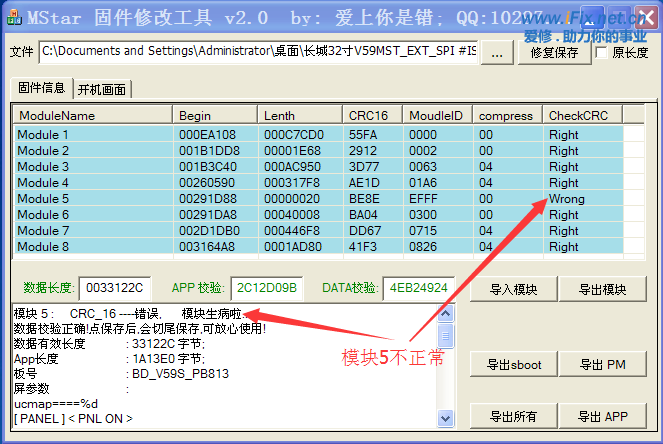663x444 pixels.
Task: Select the Module 8 row
Action: pos(319,247)
